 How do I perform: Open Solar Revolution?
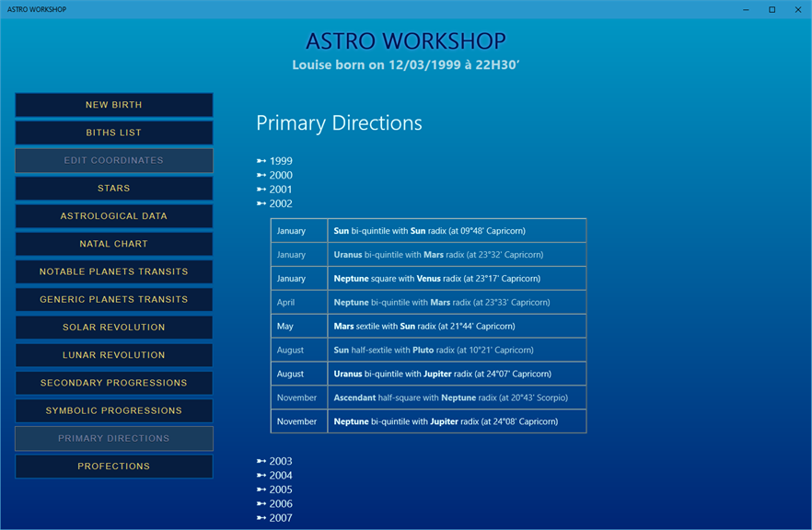coord(114,328)
